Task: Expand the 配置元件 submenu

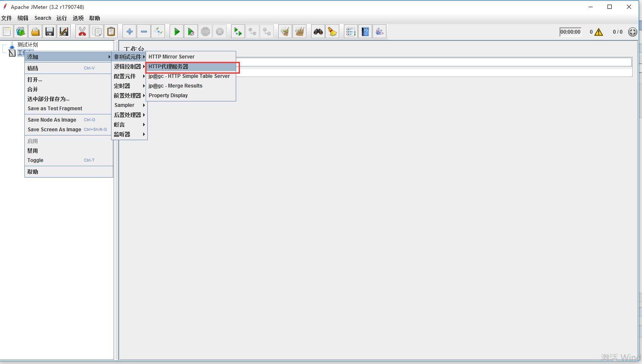Action: [x=129, y=76]
